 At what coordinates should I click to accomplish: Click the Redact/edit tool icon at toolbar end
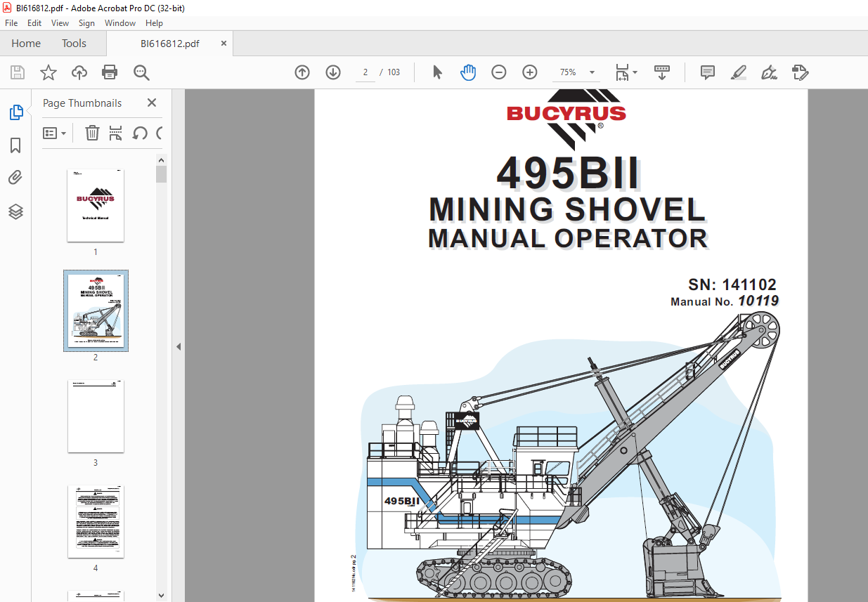(x=800, y=72)
